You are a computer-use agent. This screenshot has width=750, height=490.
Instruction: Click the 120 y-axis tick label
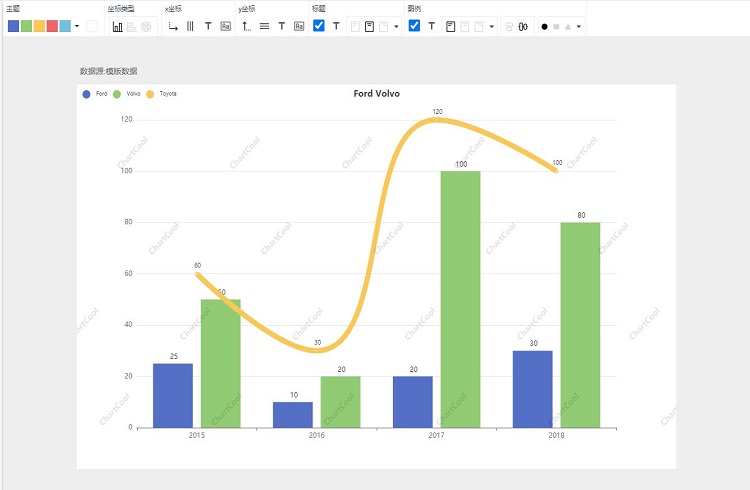tap(126, 119)
